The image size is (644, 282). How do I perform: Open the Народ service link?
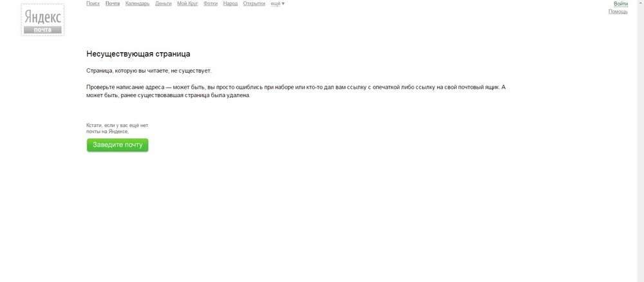pyautogui.click(x=231, y=3)
